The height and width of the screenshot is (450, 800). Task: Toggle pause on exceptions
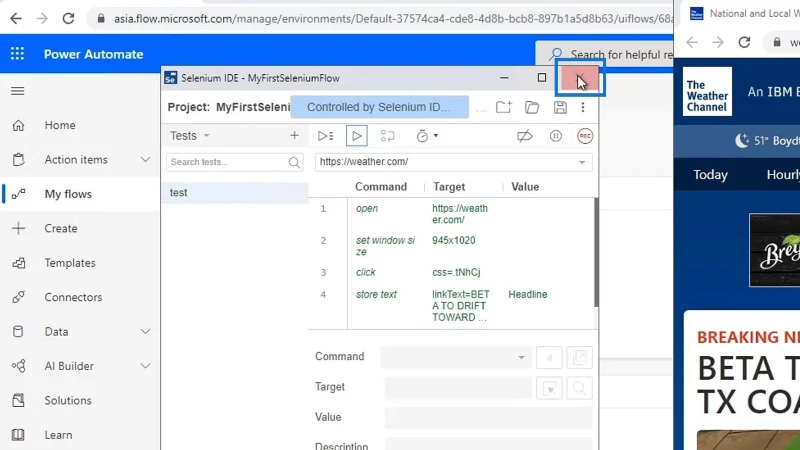click(556, 136)
